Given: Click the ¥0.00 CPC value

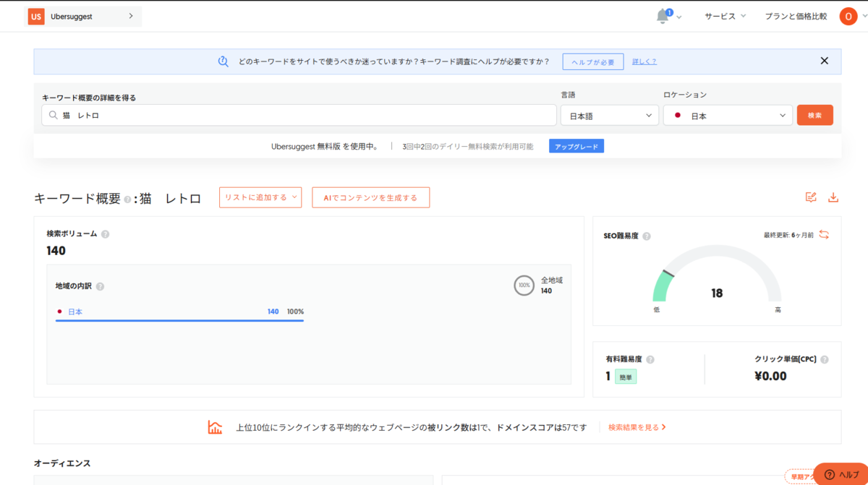Looking at the screenshot, I should (770, 376).
